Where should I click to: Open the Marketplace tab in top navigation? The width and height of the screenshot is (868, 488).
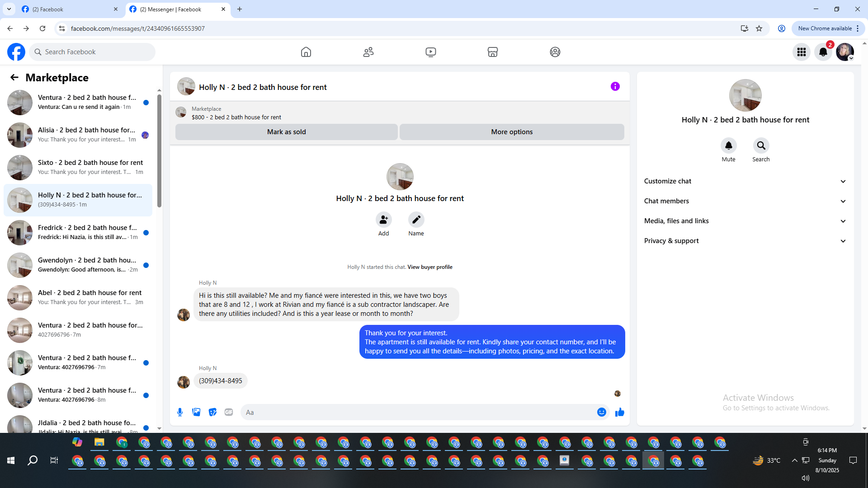(492, 52)
